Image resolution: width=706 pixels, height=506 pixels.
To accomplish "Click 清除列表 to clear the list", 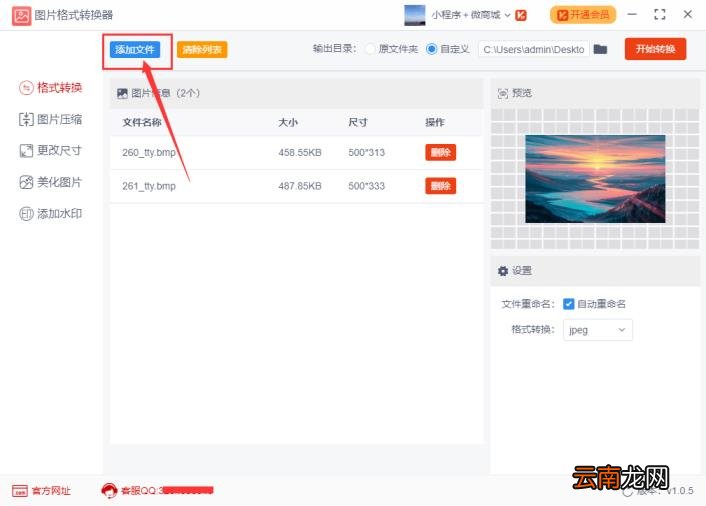I will click(202, 50).
